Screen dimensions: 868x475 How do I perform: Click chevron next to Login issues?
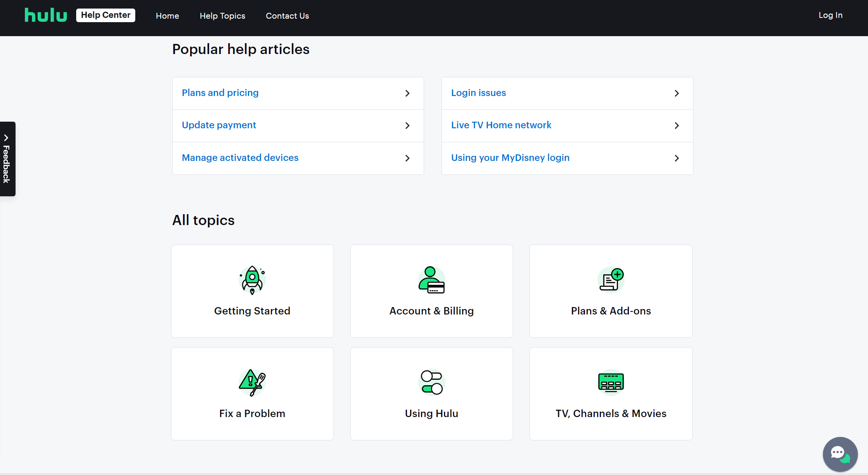click(677, 93)
